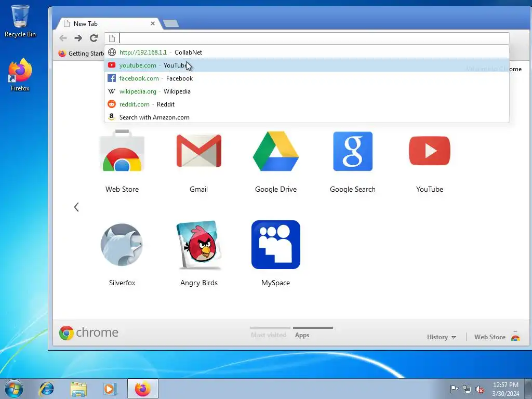Open the Recycle Bin desktop icon
This screenshot has height=399, width=532.
pyautogui.click(x=20, y=21)
